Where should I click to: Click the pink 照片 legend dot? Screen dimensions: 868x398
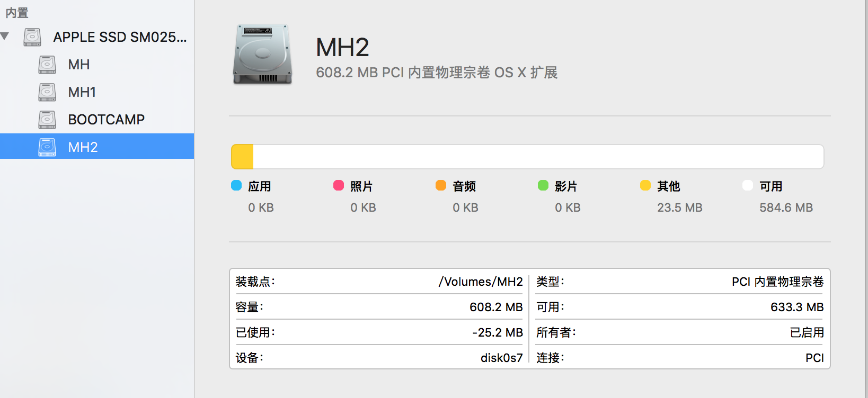coord(339,185)
